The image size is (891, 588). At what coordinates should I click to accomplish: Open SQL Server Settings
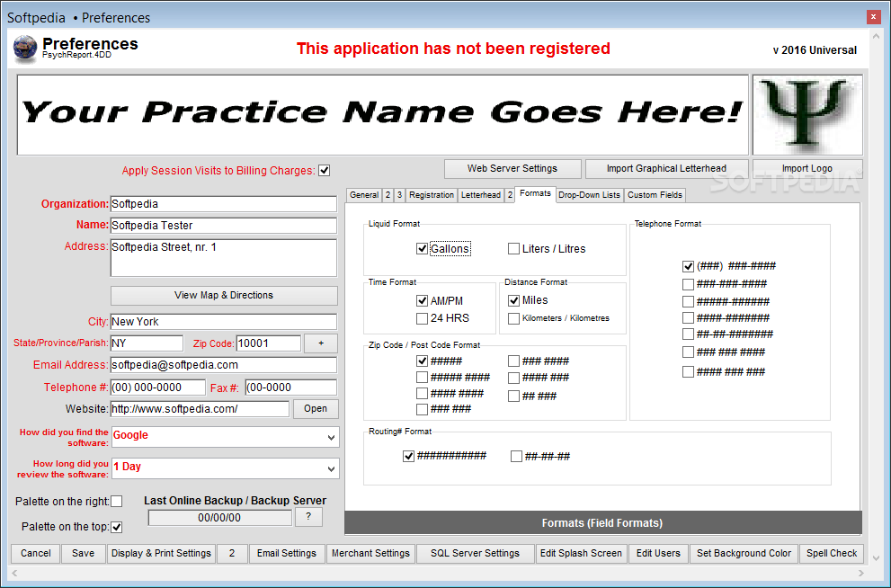click(x=475, y=553)
